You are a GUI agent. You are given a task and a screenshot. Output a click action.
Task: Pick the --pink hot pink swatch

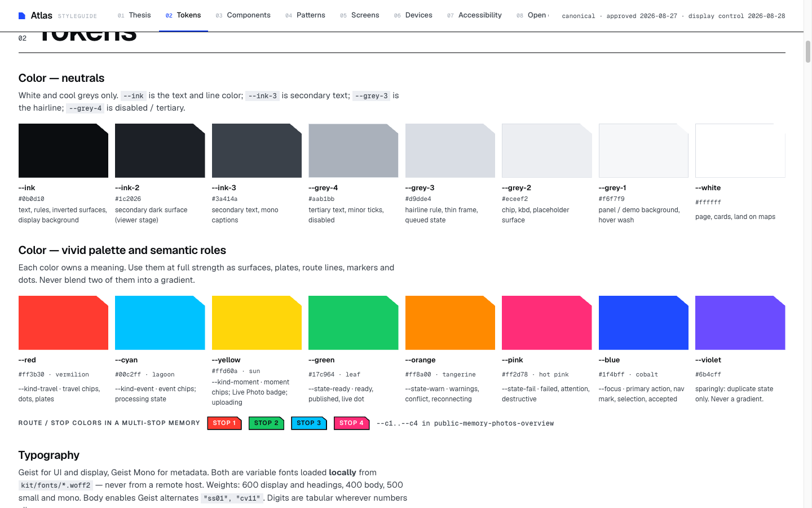[547, 323]
